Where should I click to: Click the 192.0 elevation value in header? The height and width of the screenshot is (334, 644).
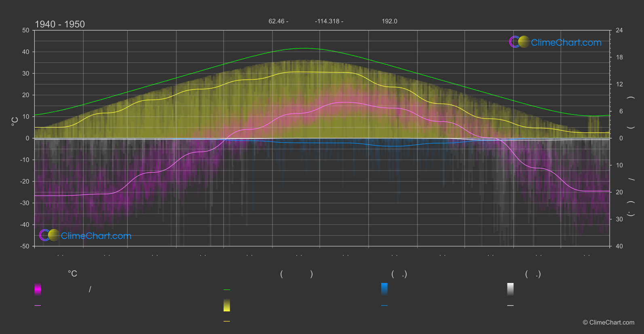(x=389, y=21)
